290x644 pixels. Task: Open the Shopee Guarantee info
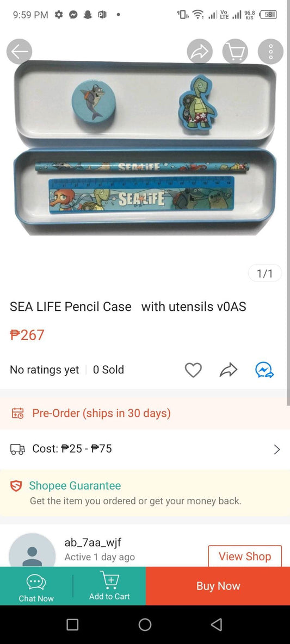point(145,493)
